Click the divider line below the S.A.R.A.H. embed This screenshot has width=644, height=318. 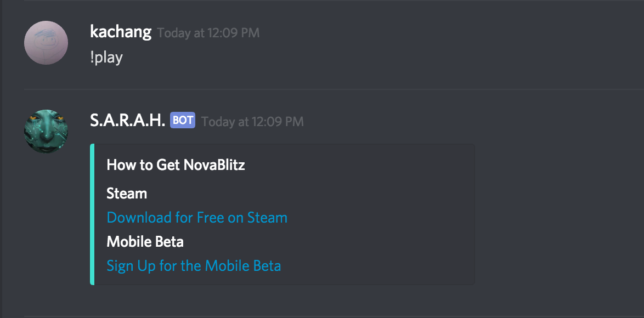329,316
